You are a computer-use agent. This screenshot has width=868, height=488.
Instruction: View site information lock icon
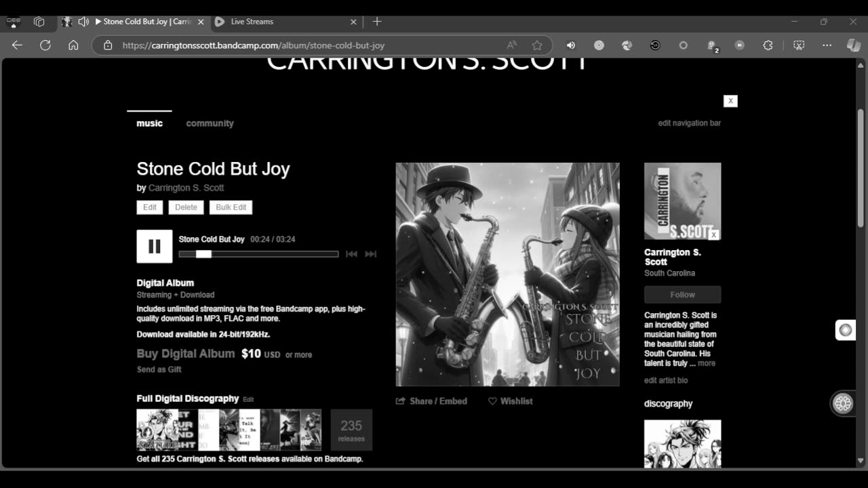[107, 45]
